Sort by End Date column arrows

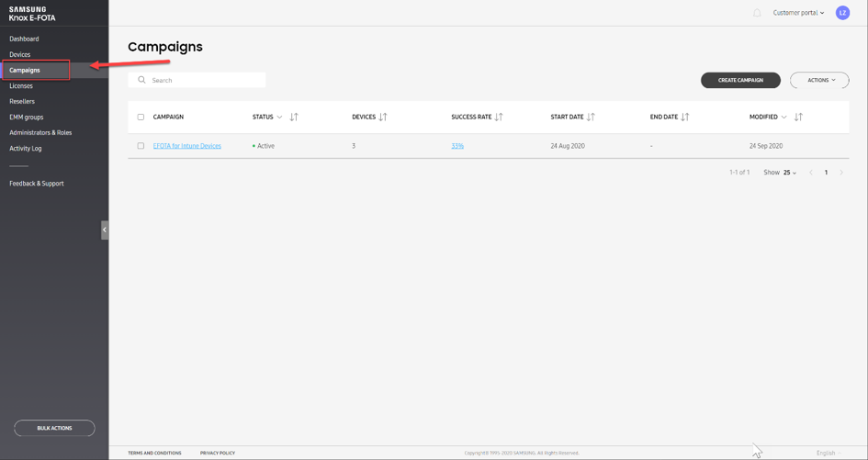pos(685,117)
